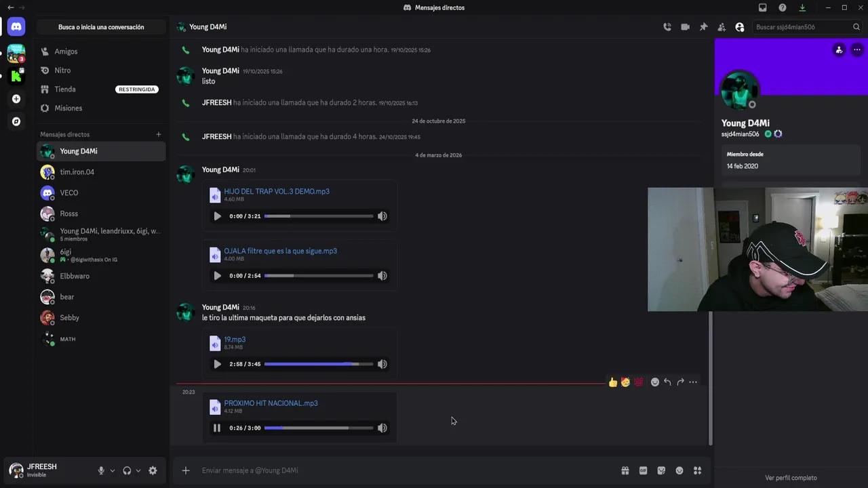Open Discover servers compass icon
Image resolution: width=868 pixels, height=488 pixels.
(16, 122)
